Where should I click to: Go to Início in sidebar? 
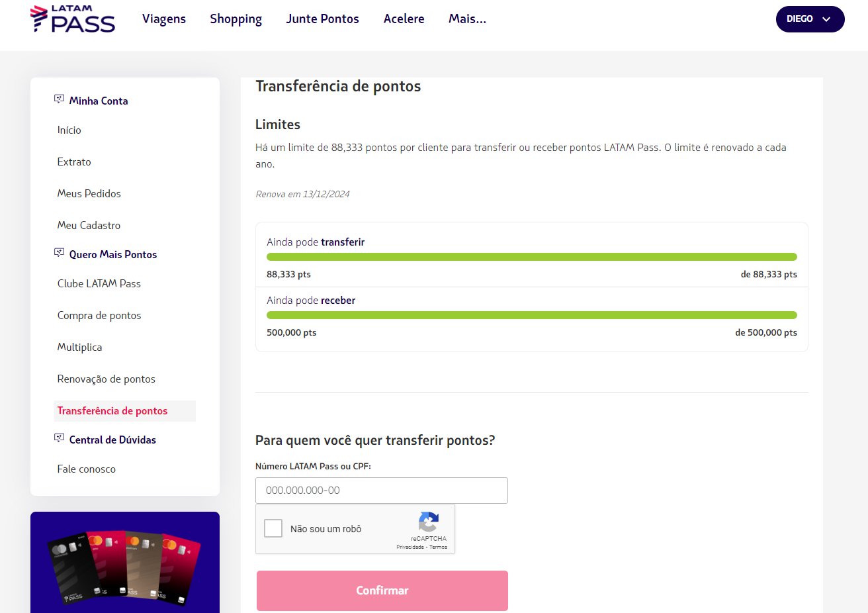pyautogui.click(x=69, y=130)
